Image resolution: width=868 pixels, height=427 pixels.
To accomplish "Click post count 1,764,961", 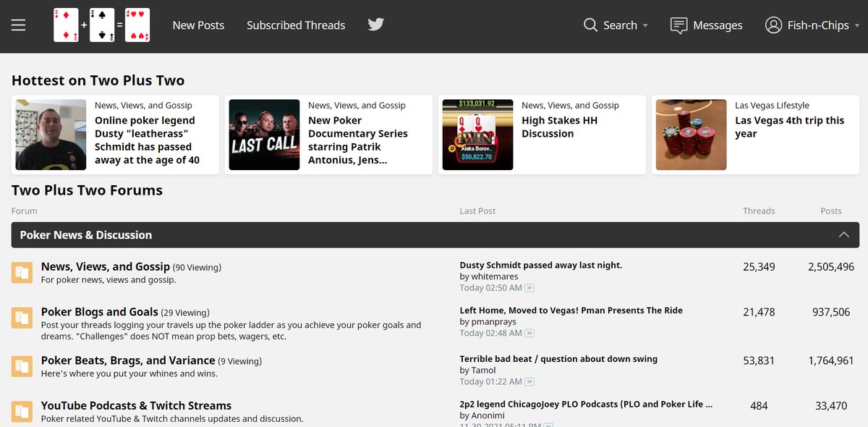I will pos(831,360).
